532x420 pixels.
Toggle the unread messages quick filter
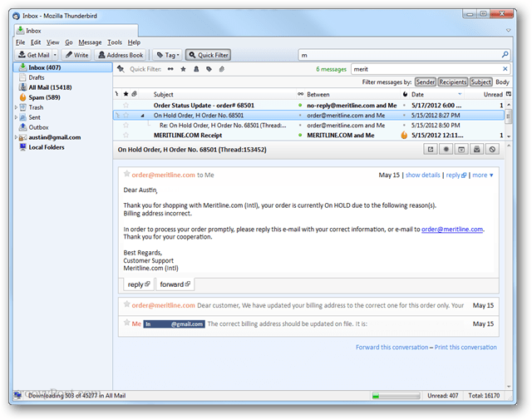pyautogui.click(x=170, y=69)
